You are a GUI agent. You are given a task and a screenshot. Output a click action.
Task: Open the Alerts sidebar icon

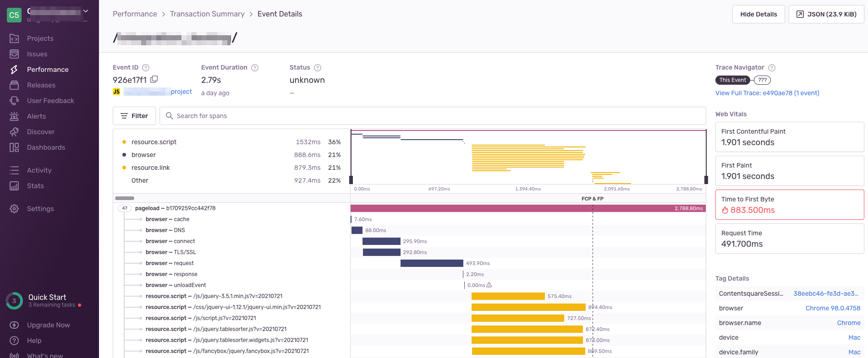[14, 116]
